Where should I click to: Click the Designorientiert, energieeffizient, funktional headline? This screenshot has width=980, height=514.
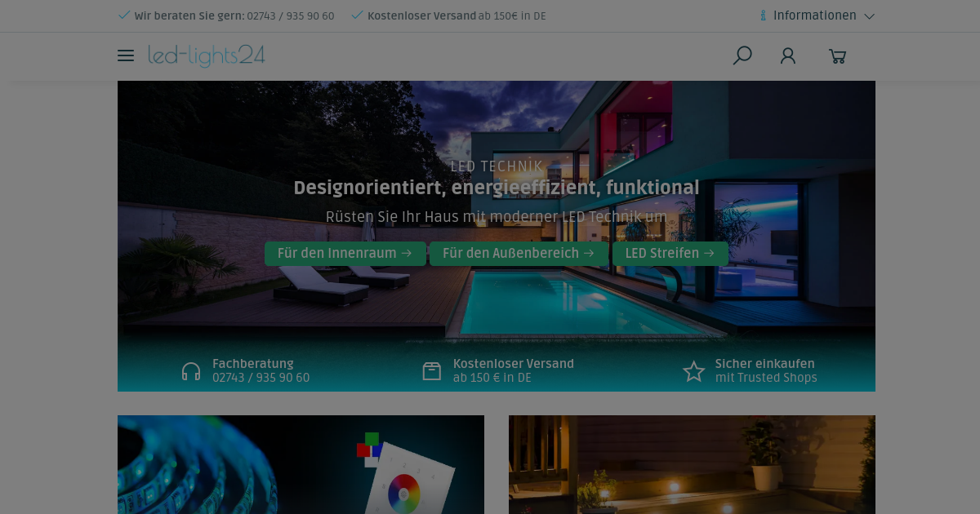pyautogui.click(x=497, y=188)
